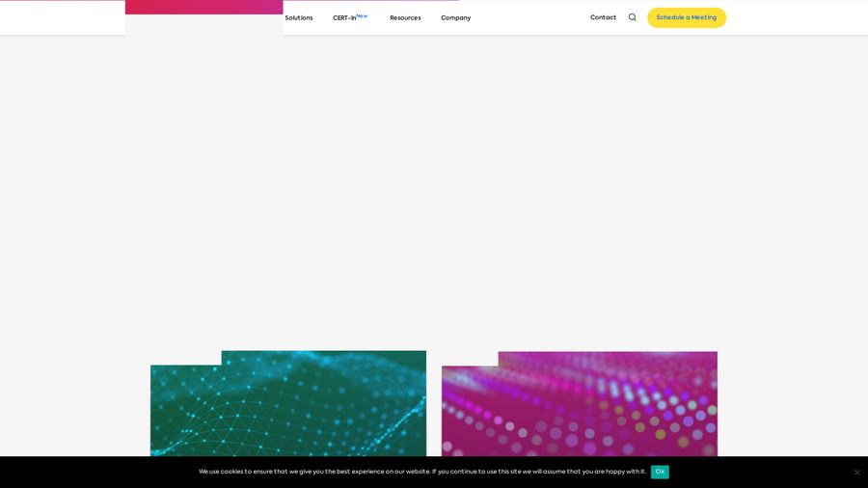The height and width of the screenshot is (488, 868).
Task: Go to the Contact page
Action: [x=603, y=17]
